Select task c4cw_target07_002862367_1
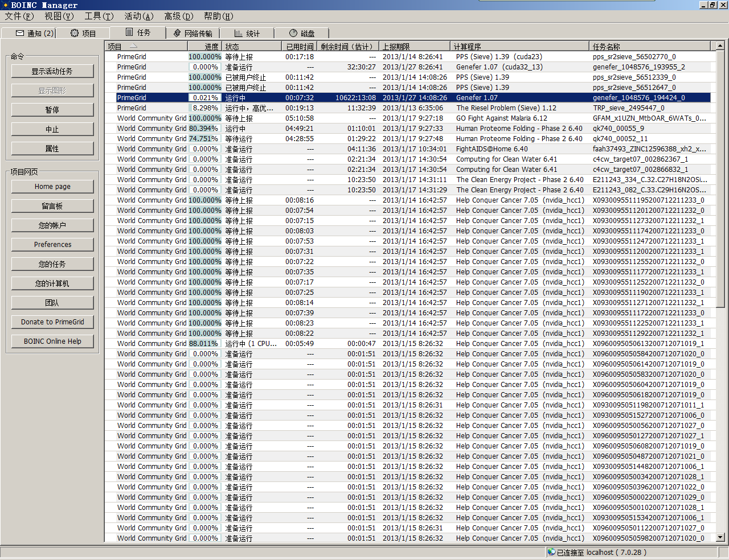The image size is (729, 560). point(640,159)
